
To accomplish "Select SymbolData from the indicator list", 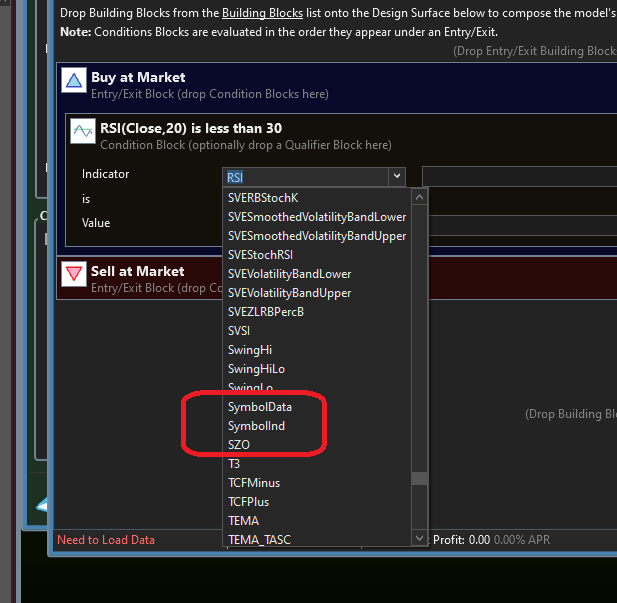I will pos(260,407).
